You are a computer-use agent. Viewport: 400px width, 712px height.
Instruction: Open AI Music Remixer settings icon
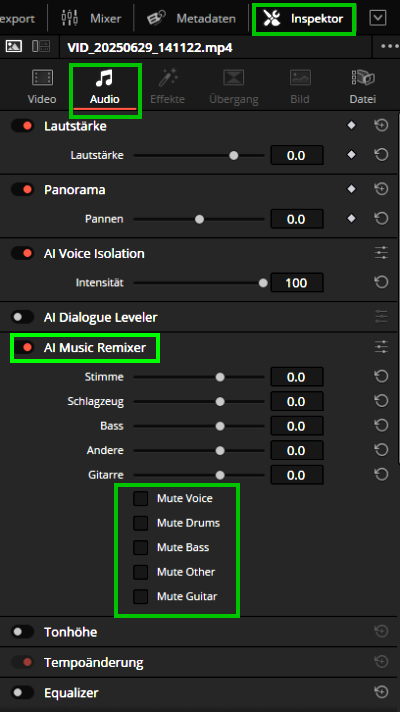point(381,347)
